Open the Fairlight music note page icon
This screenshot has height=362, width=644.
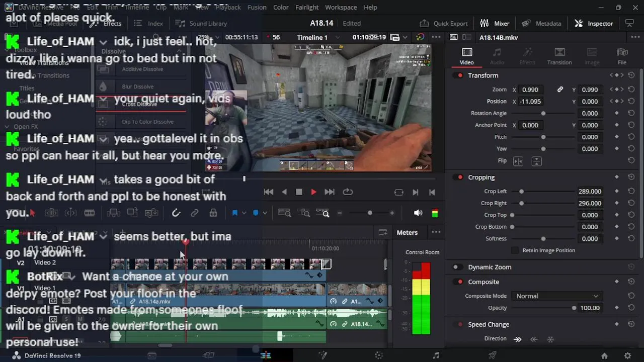(x=436, y=355)
